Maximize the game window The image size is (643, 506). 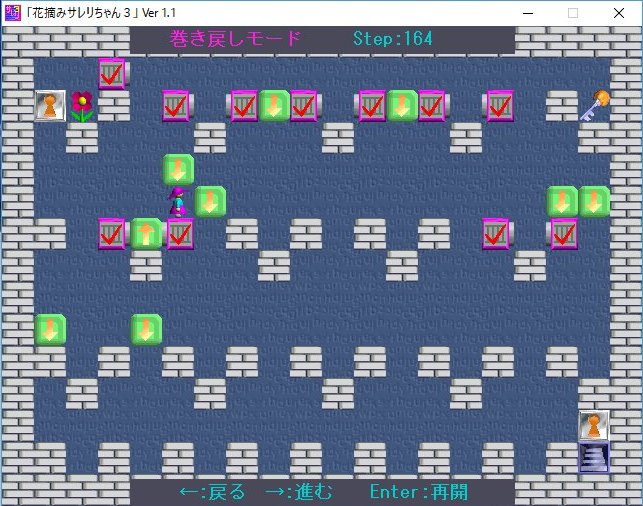pos(573,13)
